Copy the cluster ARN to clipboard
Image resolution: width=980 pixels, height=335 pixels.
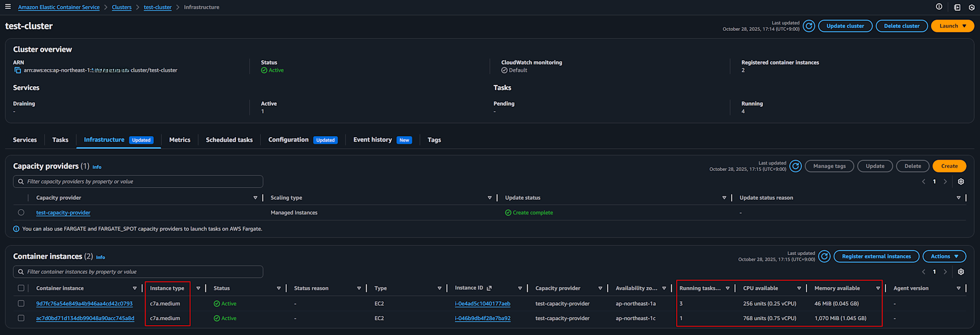[18, 71]
